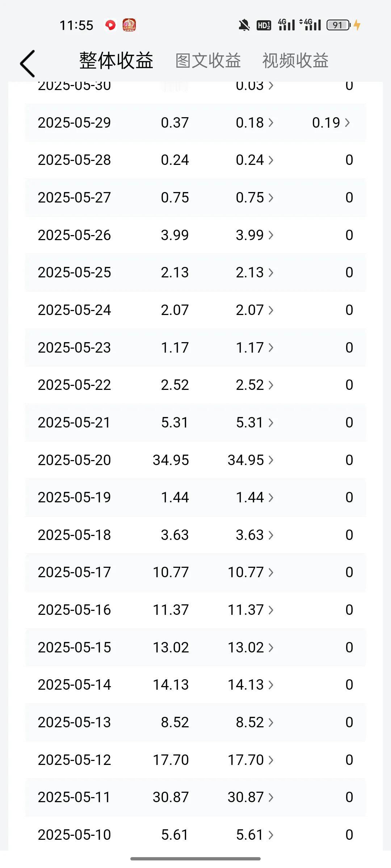Image resolution: width=391 pixels, height=868 pixels.
Task: Open the 17.70 detail for 2025-05-12
Action: (x=251, y=759)
